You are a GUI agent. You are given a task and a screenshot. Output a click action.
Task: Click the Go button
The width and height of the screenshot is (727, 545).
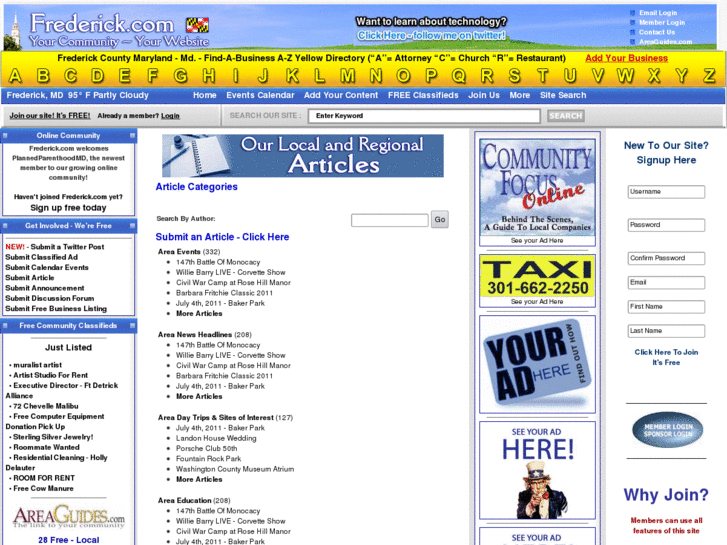(440, 219)
